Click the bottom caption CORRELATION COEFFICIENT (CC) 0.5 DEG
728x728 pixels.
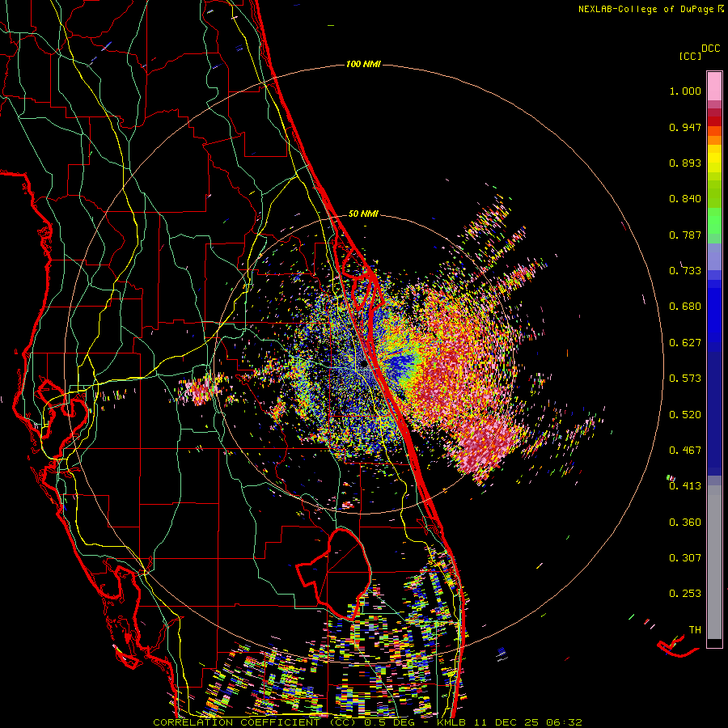point(284,722)
